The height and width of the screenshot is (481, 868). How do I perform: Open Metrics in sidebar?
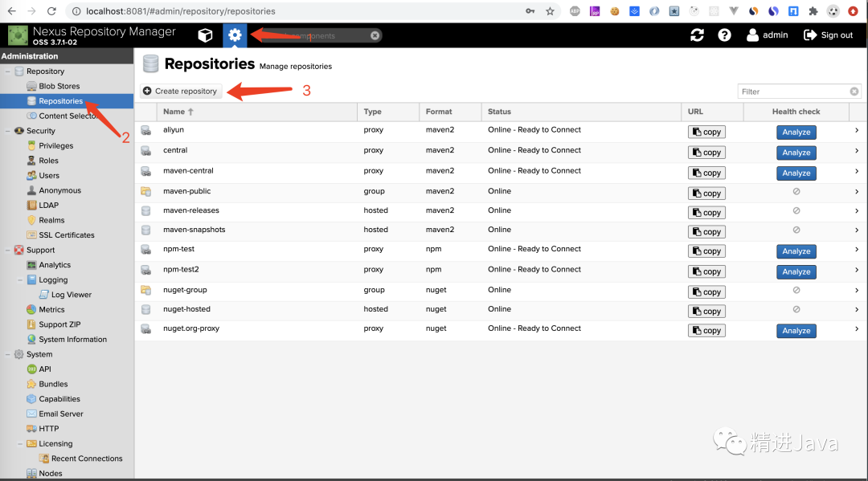pos(51,310)
